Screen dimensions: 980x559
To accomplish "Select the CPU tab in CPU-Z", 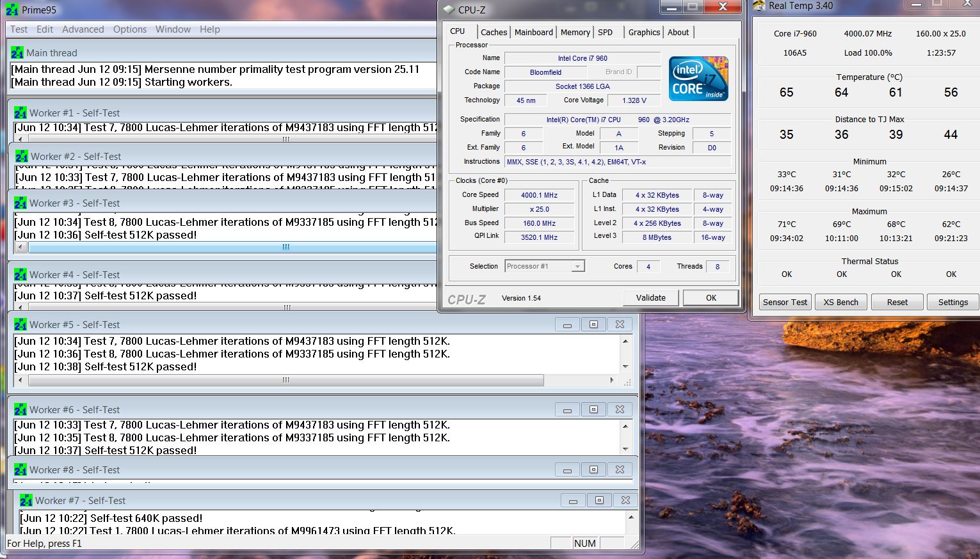I will point(458,31).
